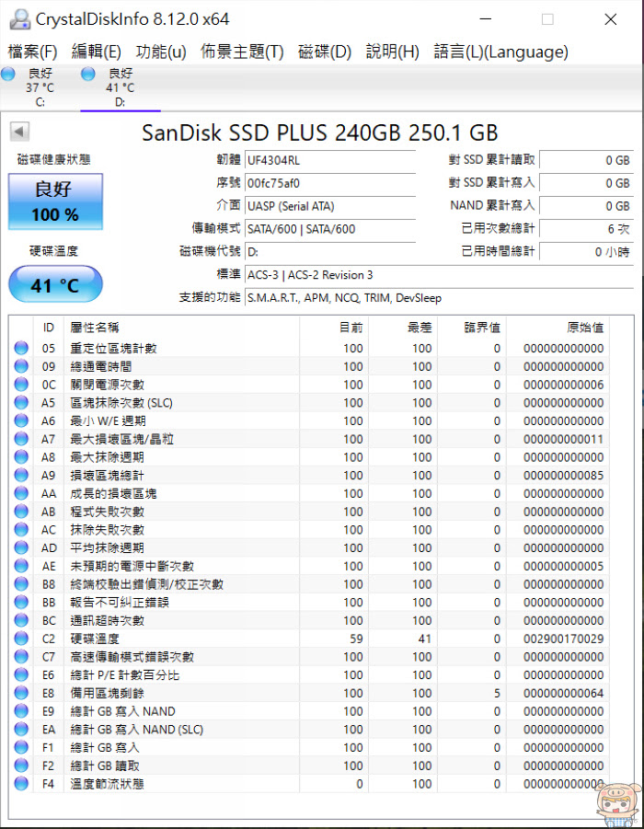Click the CrystalDiskInfo app icon in title bar
Viewport: 644px width, 829px height.
coord(19,19)
